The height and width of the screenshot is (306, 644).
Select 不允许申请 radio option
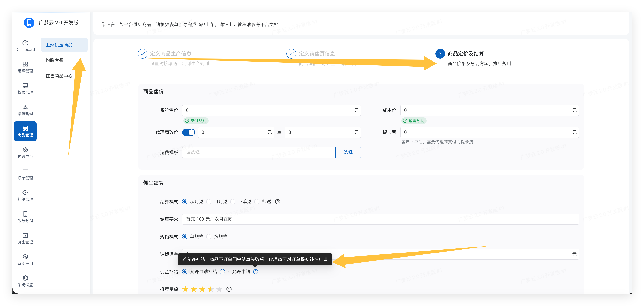[222, 271]
